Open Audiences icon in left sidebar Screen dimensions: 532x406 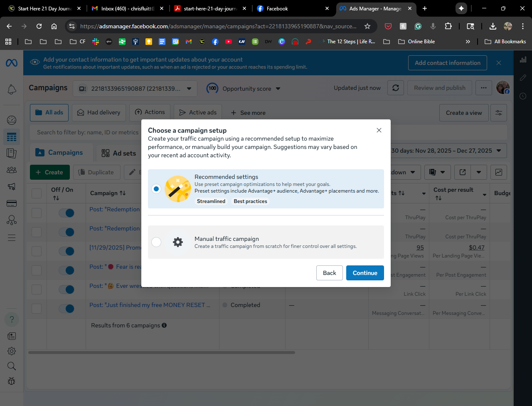12,170
